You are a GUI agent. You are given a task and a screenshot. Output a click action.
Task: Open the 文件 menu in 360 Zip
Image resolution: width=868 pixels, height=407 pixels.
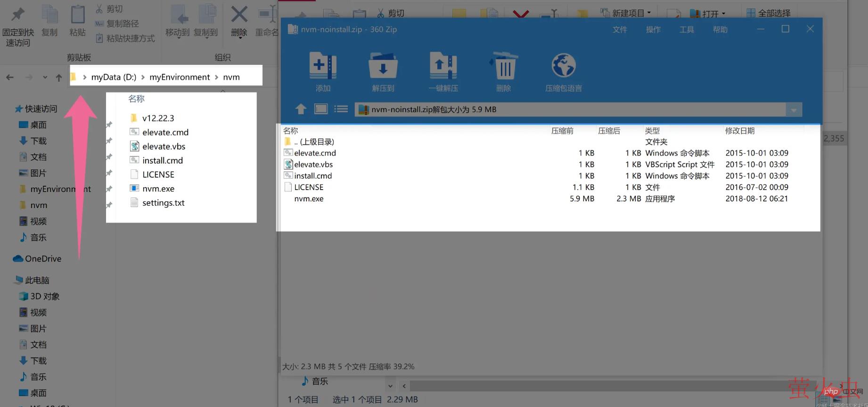[x=620, y=30]
